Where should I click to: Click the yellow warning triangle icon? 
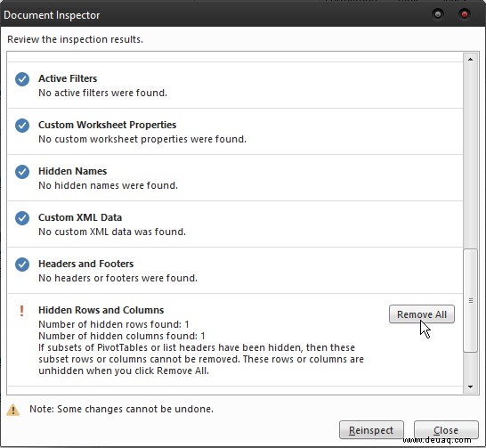point(13,410)
